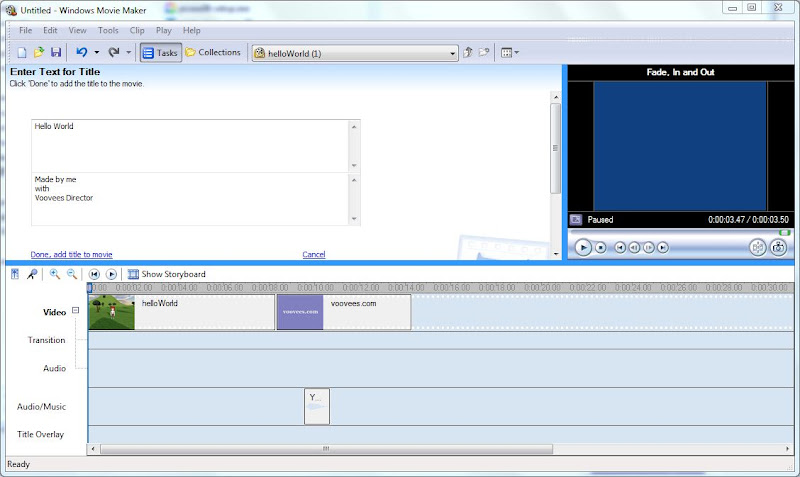Open the View menu
The width and height of the screenshot is (800, 477).
tap(78, 31)
